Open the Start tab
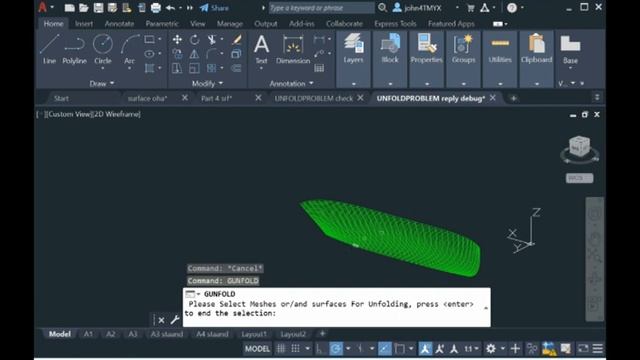The image size is (640, 360). [61, 98]
